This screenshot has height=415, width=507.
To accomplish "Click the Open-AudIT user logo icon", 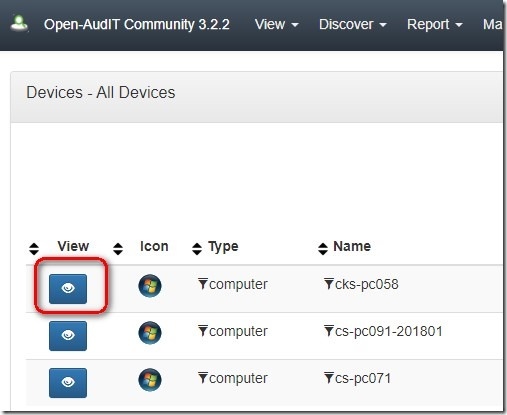I will [x=19, y=23].
